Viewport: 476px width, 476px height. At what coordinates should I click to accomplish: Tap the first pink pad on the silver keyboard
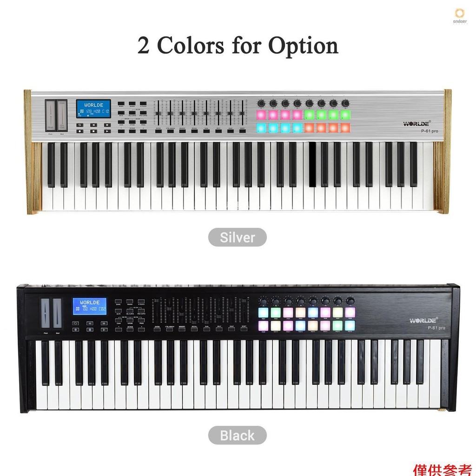261,115
